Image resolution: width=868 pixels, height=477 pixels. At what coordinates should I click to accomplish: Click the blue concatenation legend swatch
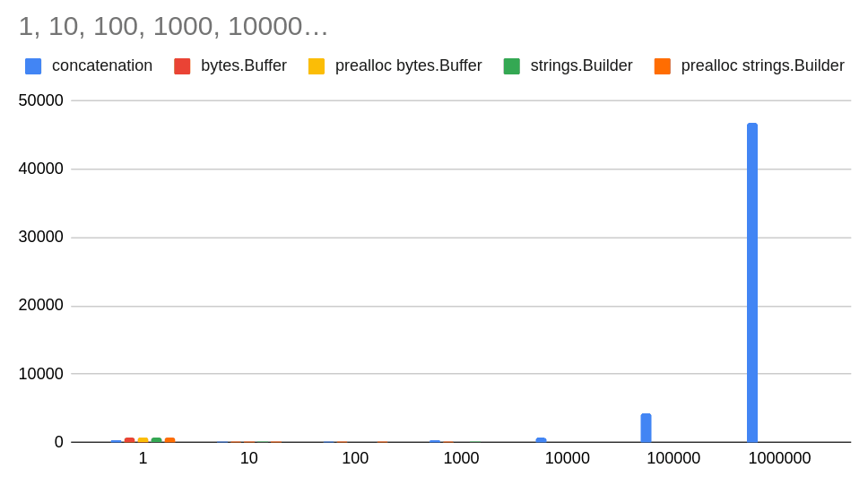point(33,66)
